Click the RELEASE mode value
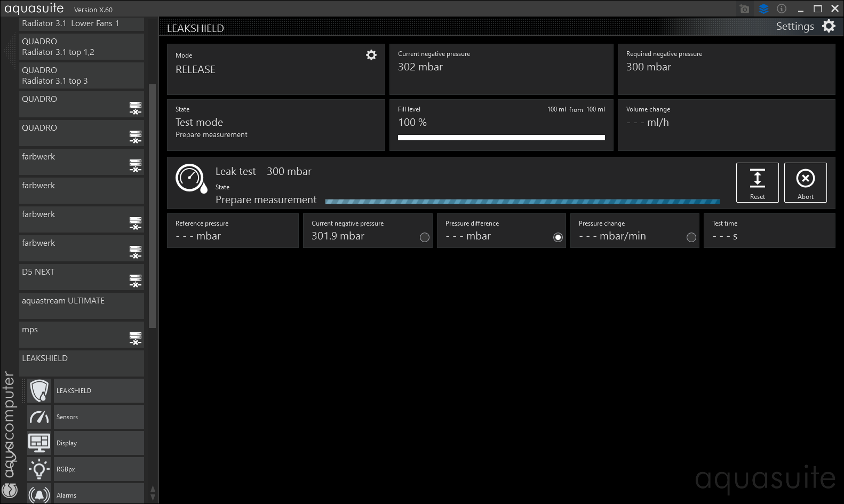The width and height of the screenshot is (844, 504). click(x=195, y=69)
